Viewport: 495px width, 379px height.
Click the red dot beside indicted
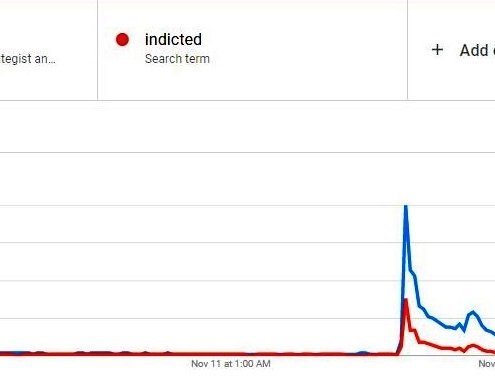pyautogui.click(x=122, y=40)
